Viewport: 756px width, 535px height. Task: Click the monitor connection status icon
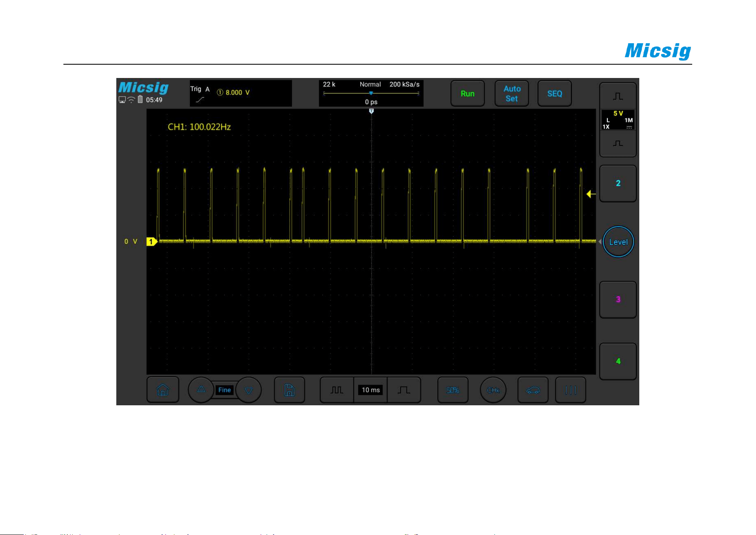[122, 100]
